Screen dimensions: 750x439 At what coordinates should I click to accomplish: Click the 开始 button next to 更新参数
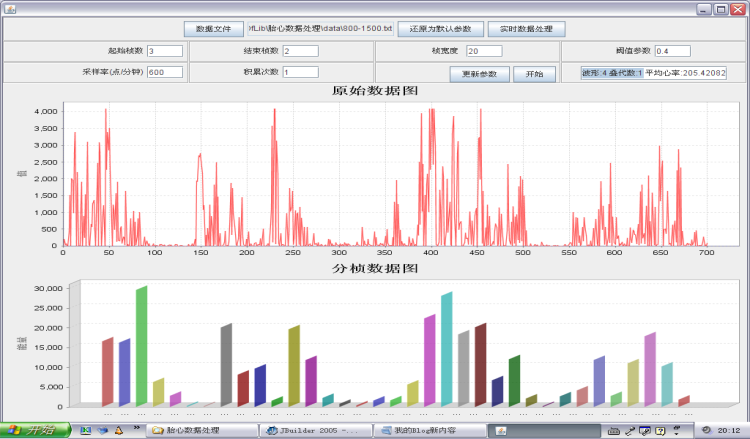tap(534, 74)
